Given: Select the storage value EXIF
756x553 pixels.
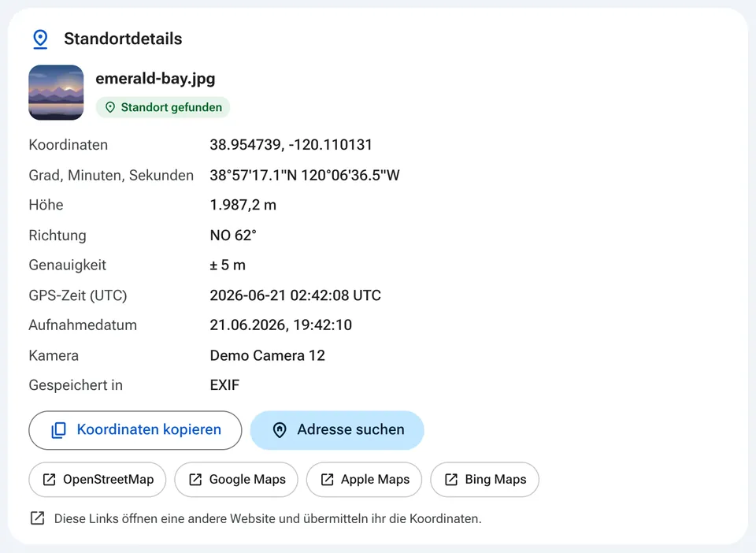Looking at the screenshot, I should point(224,385).
